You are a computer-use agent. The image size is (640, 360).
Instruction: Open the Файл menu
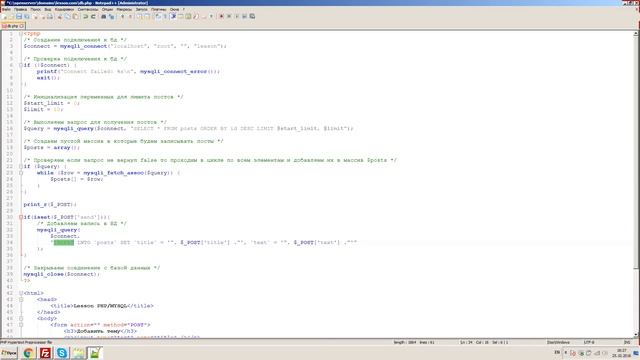6,9
